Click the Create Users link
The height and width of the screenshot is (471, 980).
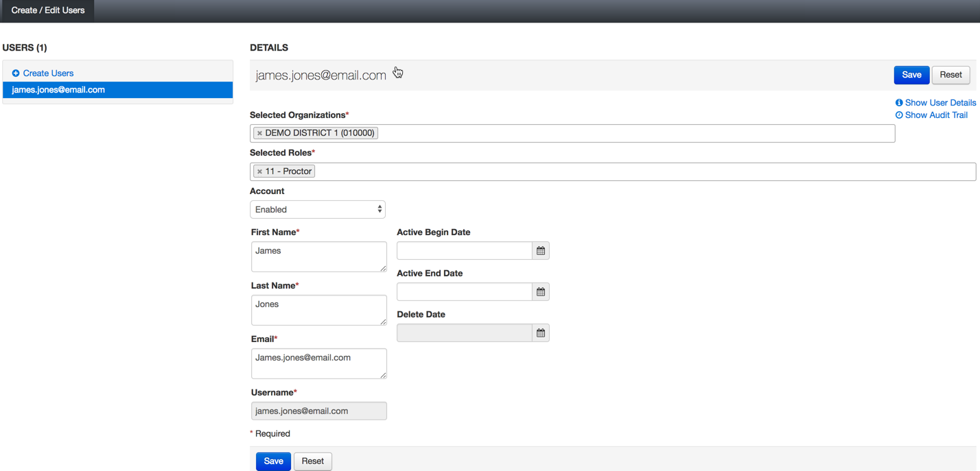[48, 73]
